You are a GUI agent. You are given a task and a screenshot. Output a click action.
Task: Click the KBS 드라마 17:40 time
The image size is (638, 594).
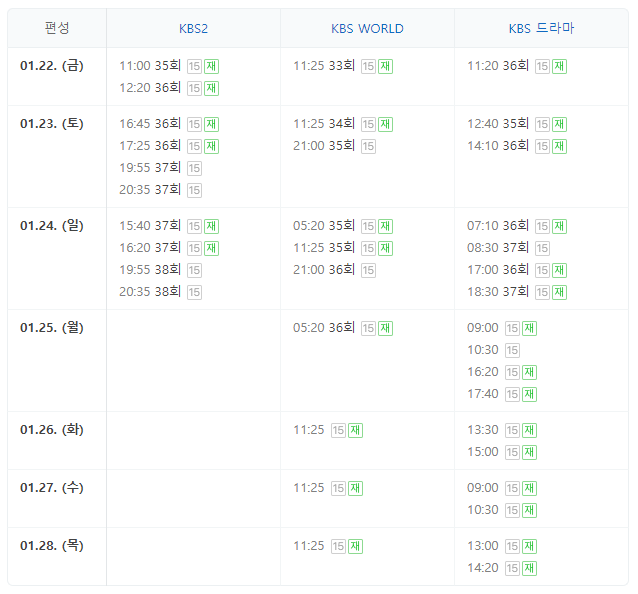483,394
